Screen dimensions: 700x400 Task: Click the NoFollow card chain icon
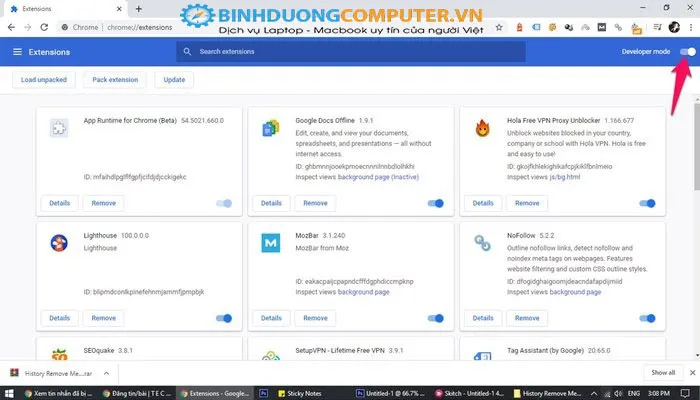482,243
